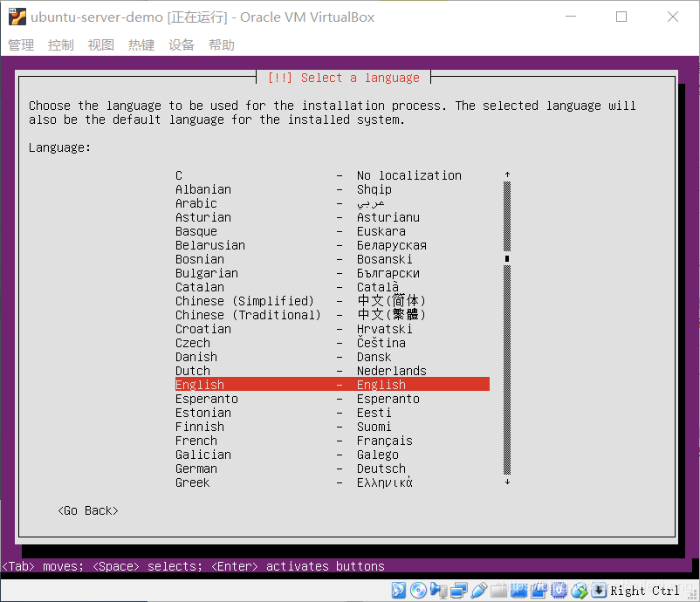
Task: Select the highlighted English row
Action: click(x=333, y=384)
